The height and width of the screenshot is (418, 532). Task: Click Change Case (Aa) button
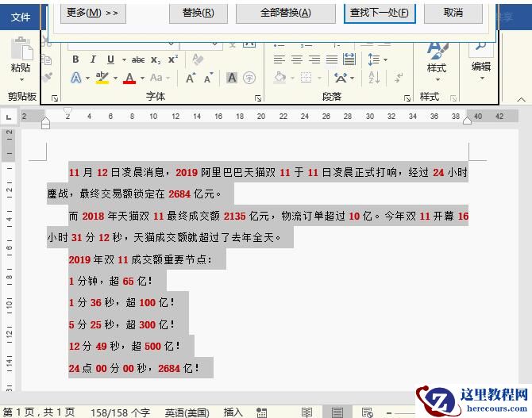coord(156,78)
